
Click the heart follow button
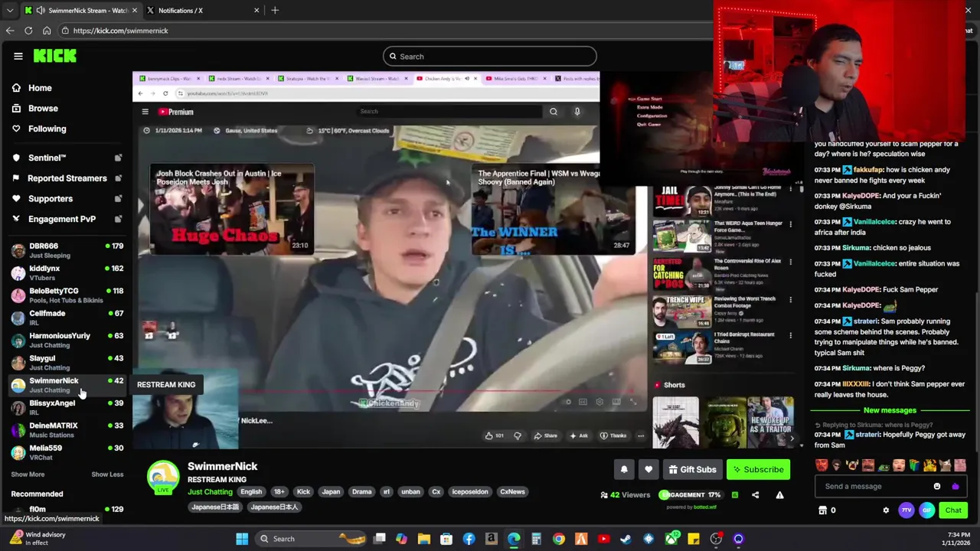(648, 470)
